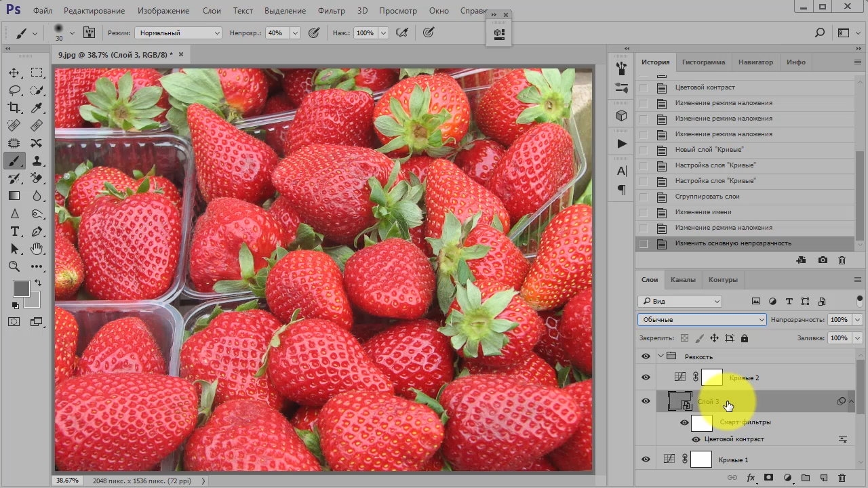Open the brush opacity 40% dropdown arrow
868x488 pixels.
click(x=295, y=33)
